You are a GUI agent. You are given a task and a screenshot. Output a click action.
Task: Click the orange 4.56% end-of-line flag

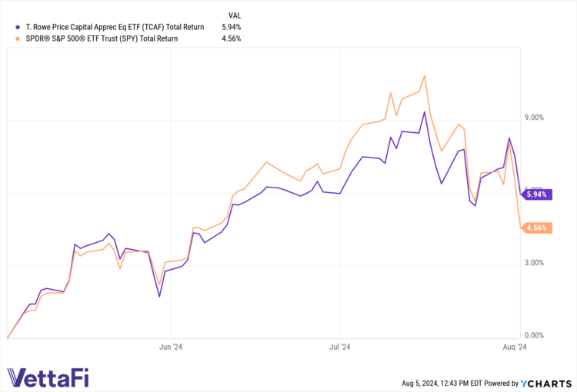[x=537, y=228]
